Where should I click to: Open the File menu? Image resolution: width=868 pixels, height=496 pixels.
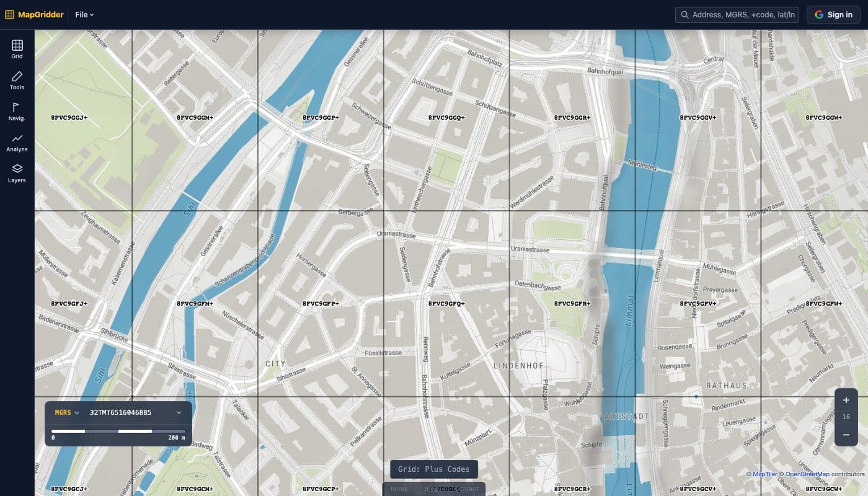coord(84,15)
